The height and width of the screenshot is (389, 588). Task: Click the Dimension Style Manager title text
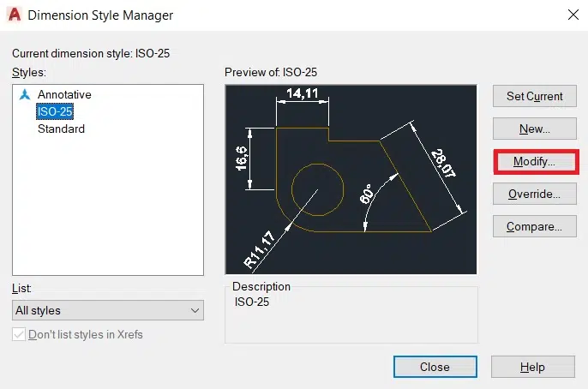pyautogui.click(x=100, y=15)
